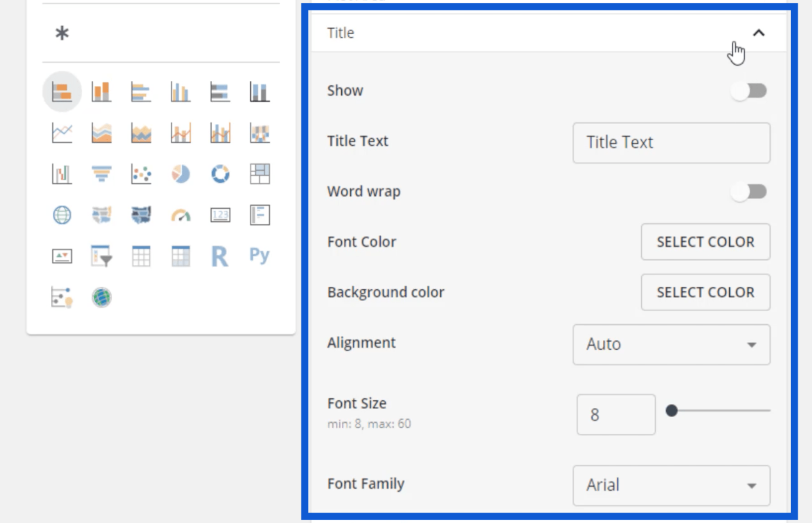Choose the KPI visual
The width and height of the screenshot is (812, 523).
point(62,256)
